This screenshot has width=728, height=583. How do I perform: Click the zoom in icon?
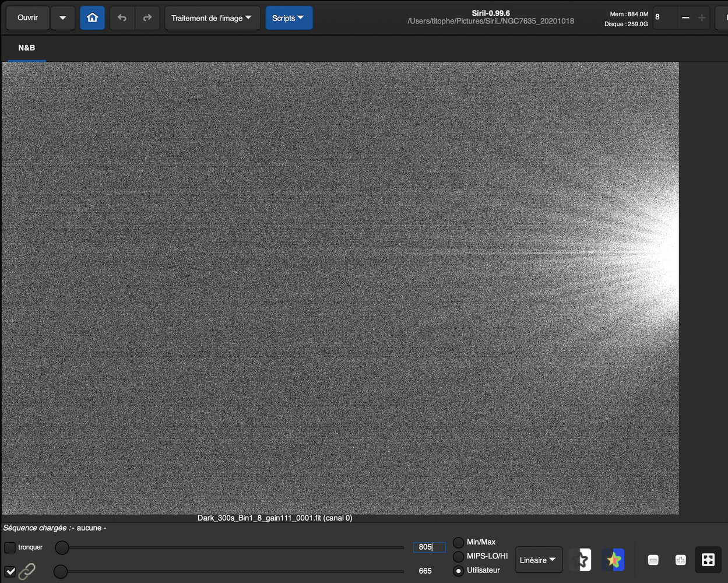(x=680, y=560)
